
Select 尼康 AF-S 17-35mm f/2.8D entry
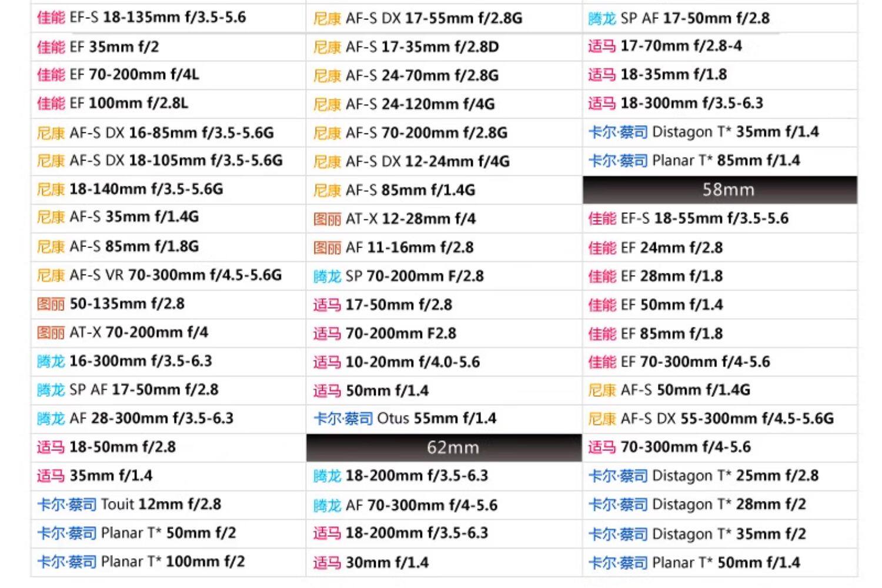click(x=444, y=47)
